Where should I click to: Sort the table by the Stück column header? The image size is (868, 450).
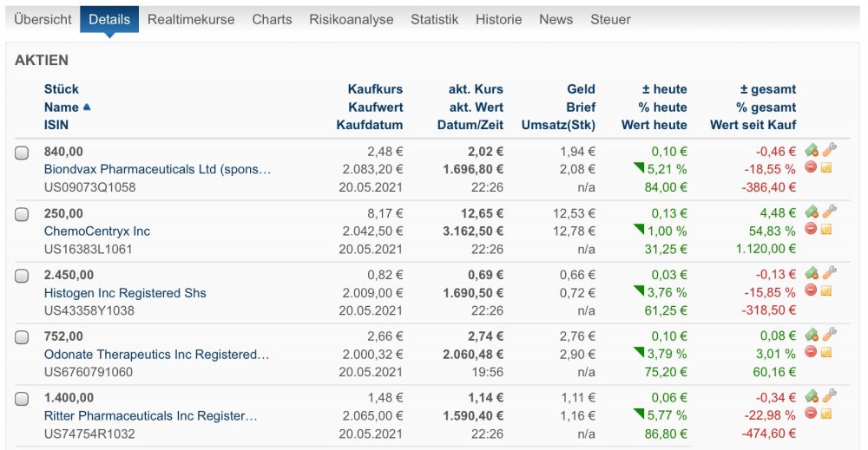(x=61, y=88)
